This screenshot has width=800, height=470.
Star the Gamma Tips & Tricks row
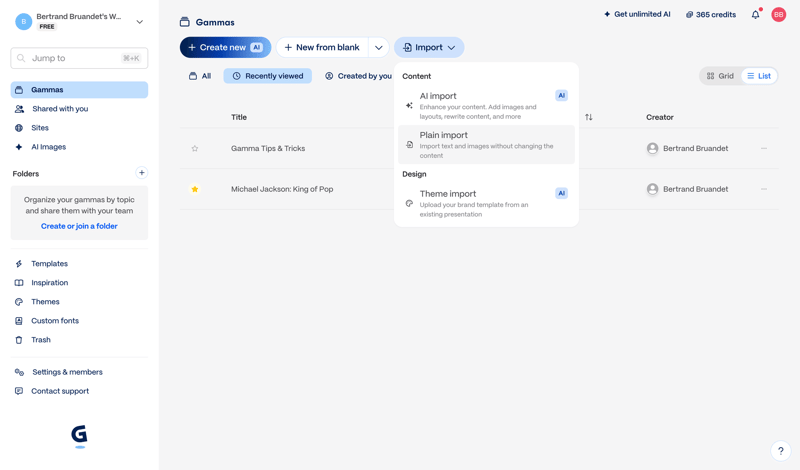point(195,149)
